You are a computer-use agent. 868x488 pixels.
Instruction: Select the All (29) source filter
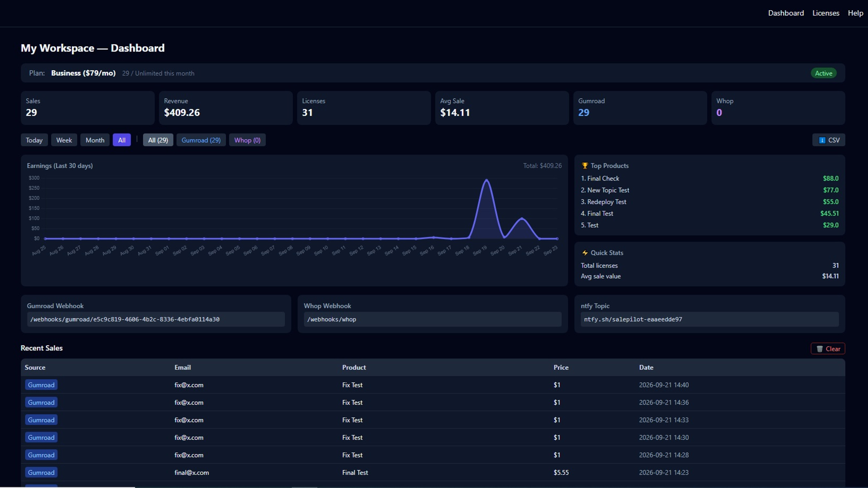[158, 140]
